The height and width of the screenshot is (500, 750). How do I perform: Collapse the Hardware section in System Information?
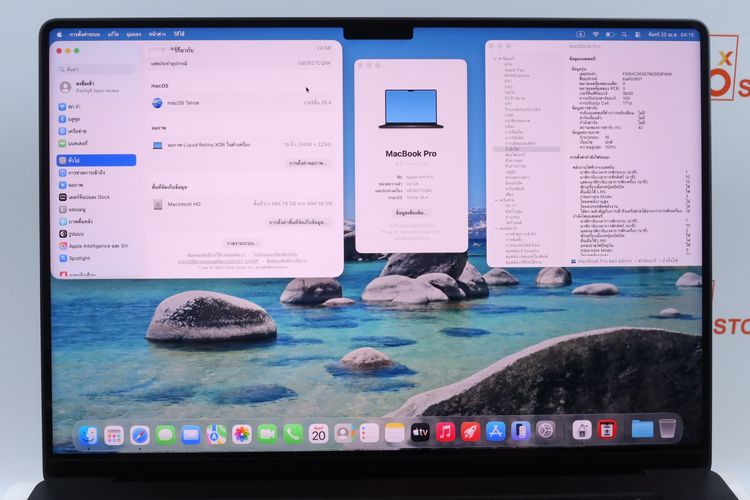point(496,58)
